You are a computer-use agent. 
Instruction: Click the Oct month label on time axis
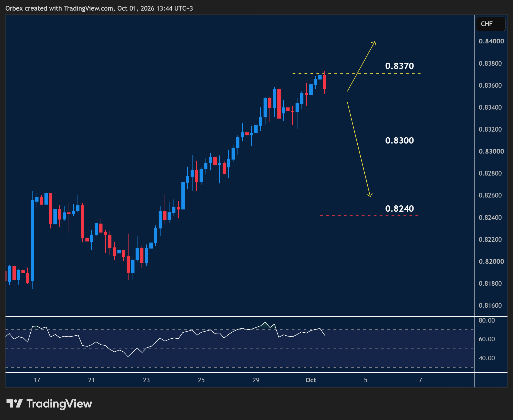coord(311,380)
